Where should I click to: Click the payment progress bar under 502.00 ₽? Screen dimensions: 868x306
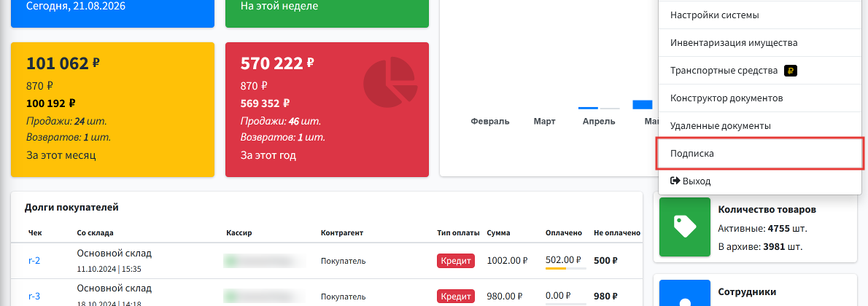pyautogui.click(x=566, y=269)
